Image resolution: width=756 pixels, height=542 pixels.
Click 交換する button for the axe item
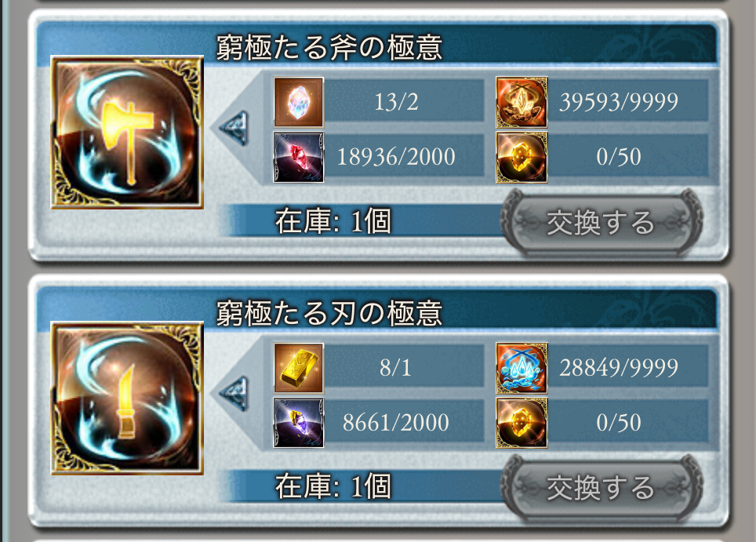click(601, 222)
